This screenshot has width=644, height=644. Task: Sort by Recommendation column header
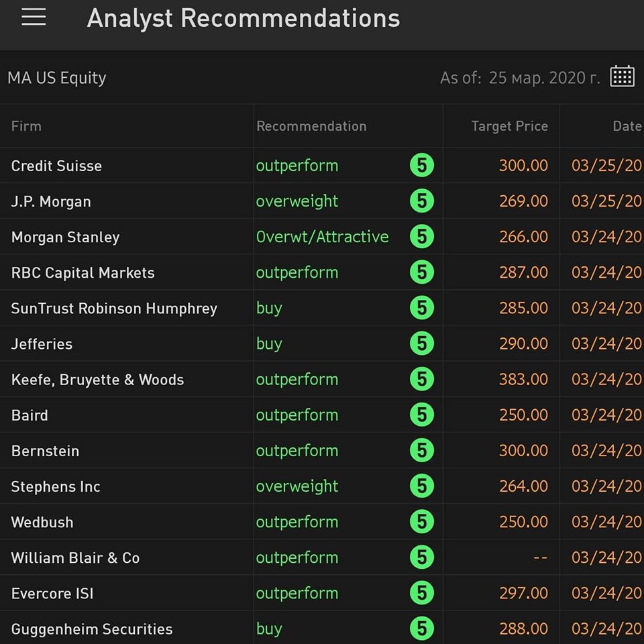click(x=311, y=126)
